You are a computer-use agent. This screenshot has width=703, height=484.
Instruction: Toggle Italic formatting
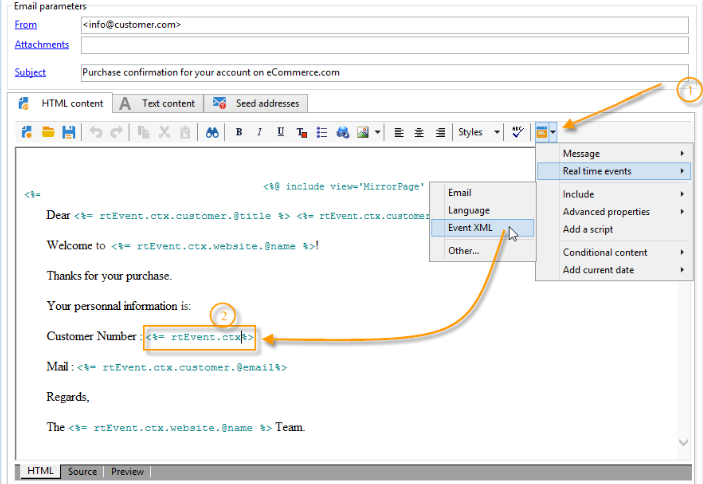click(x=259, y=132)
